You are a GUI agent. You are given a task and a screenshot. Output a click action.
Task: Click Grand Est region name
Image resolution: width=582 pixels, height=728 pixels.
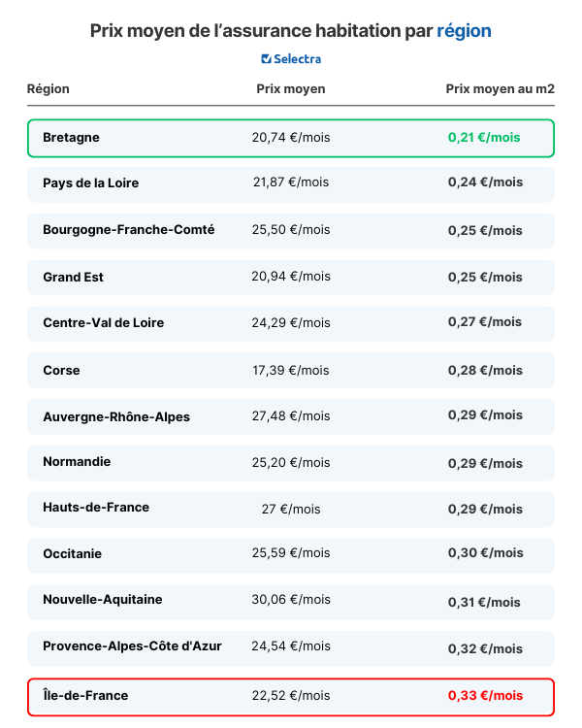(x=74, y=278)
